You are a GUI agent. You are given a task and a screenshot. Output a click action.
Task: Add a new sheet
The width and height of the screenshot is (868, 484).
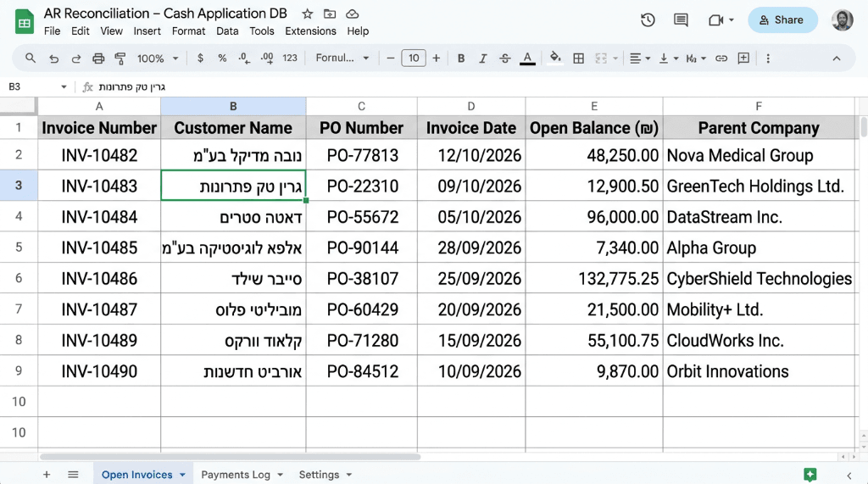pyautogui.click(x=47, y=475)
